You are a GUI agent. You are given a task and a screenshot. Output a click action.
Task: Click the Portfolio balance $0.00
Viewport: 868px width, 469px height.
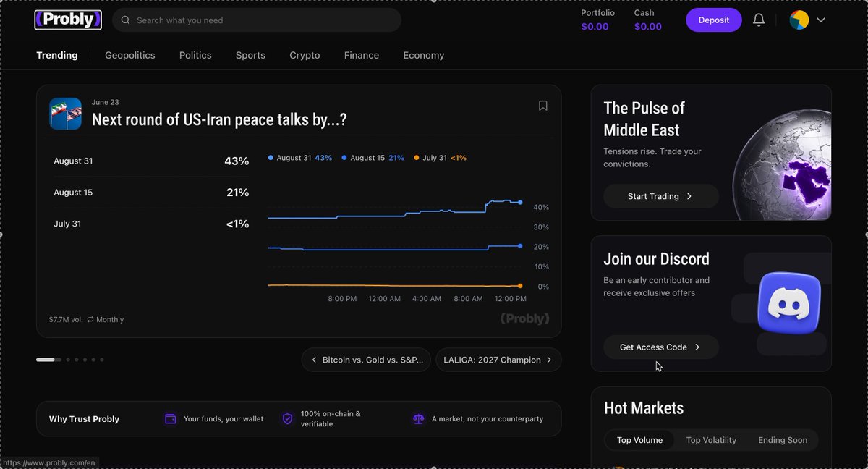click(595, 27)
